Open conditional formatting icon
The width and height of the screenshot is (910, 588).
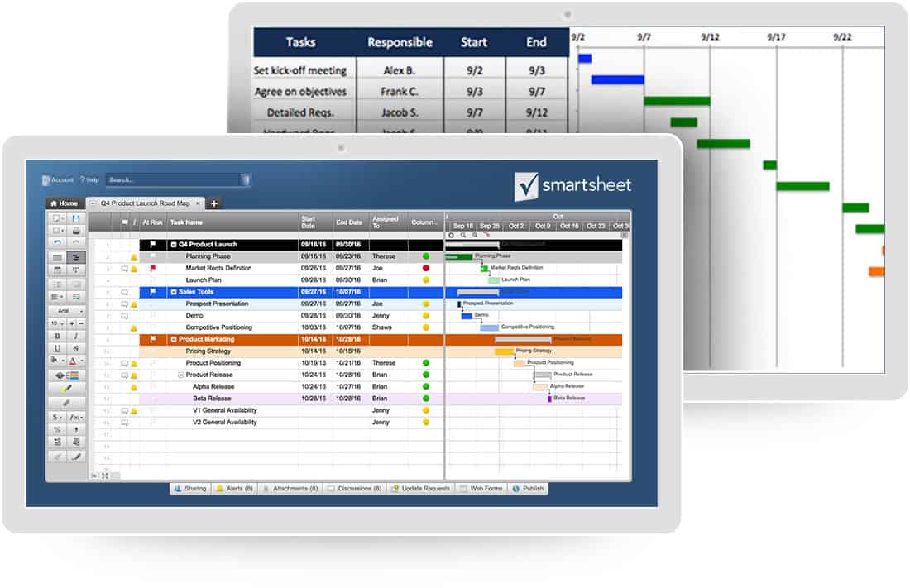(x=66, y=375)
